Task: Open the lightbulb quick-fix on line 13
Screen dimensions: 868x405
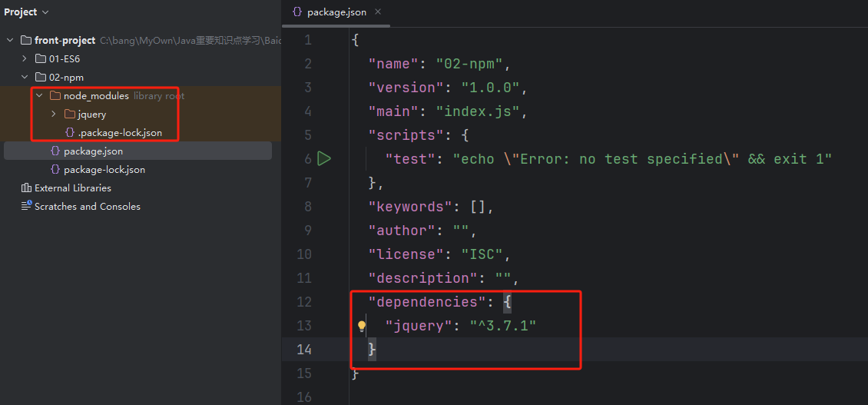Action: pyautogui.click(x=362, y=326)
